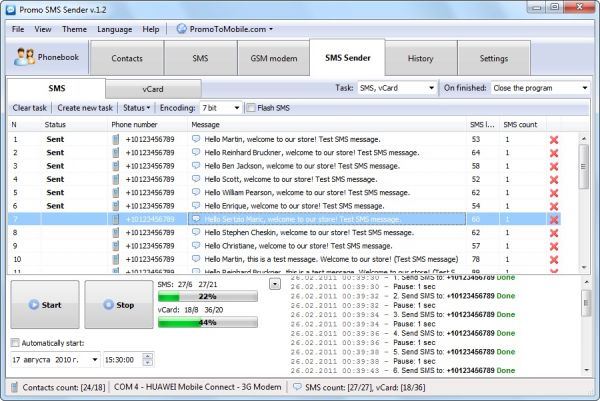Select the vCard sub-tab

click(x=153, y=89)
